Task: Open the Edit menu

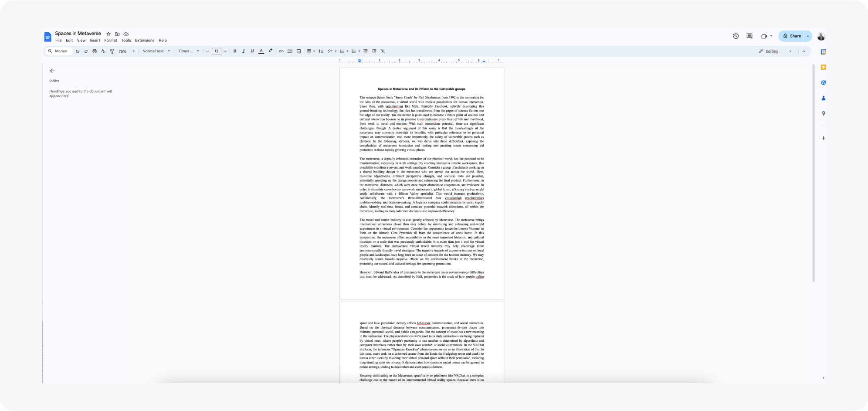Action: tap(69, 41)
